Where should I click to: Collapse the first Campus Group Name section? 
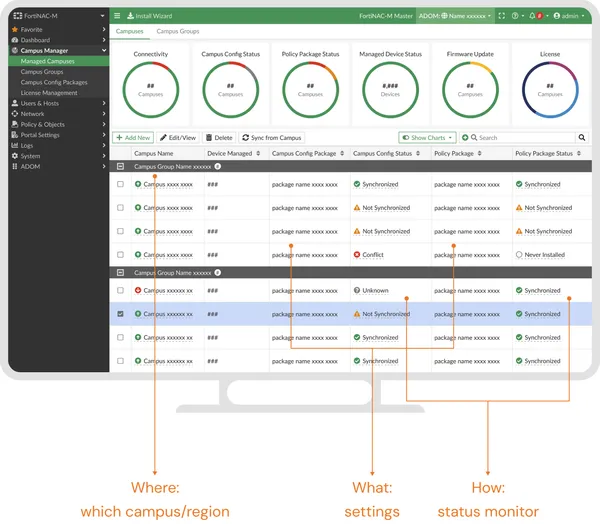pyautogui.click(x=120, y=166)
